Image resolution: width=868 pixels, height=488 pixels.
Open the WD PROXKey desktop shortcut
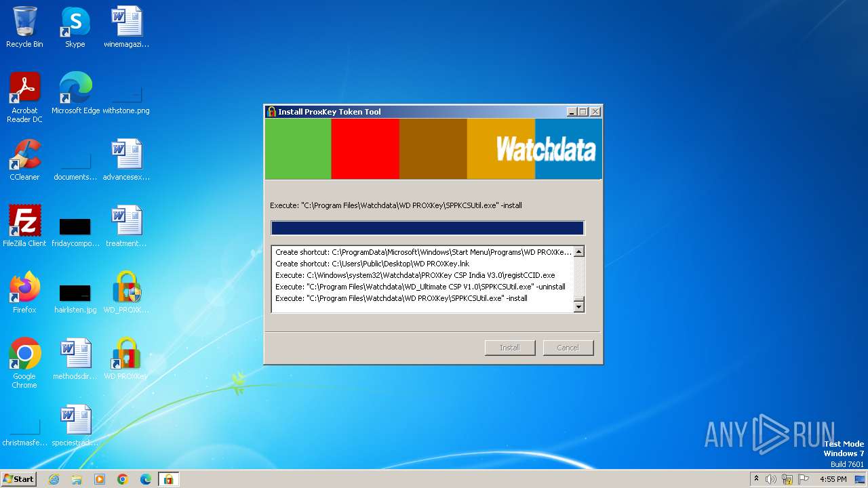pos(126,359)
